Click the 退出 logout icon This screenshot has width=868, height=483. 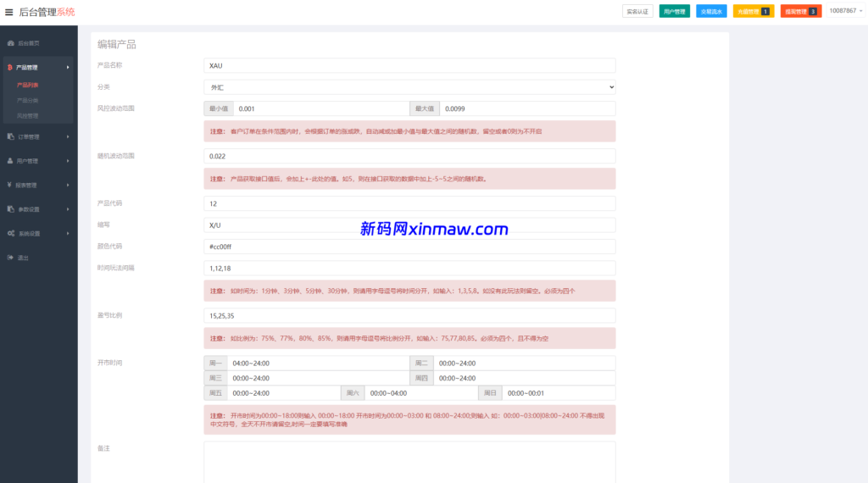[10, 258]
